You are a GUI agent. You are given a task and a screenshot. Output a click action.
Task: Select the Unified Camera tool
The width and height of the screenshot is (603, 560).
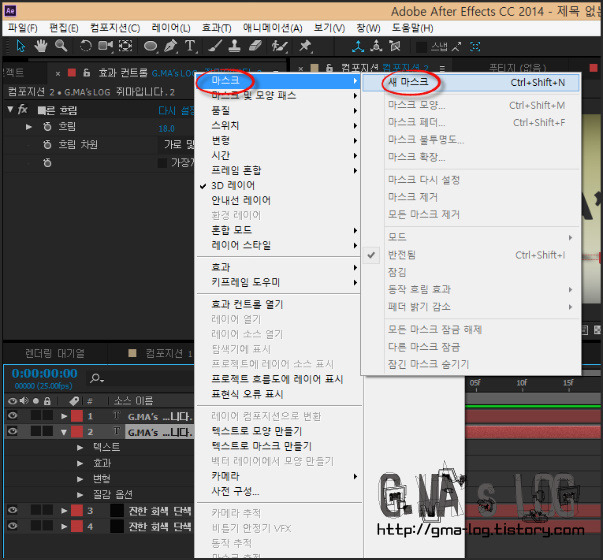click(x=105, y=46)
